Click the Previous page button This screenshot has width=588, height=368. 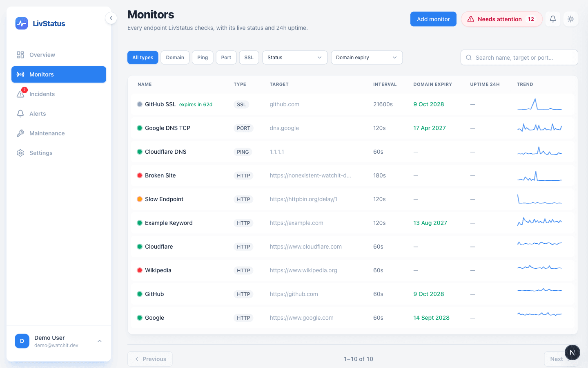[x=150, y=359]
